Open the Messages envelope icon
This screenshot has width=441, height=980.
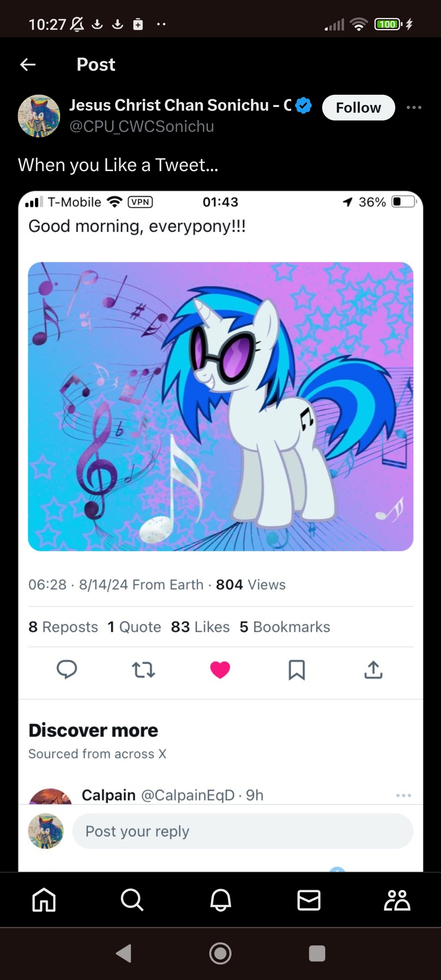pyautogui.click(x=309, y=900)
